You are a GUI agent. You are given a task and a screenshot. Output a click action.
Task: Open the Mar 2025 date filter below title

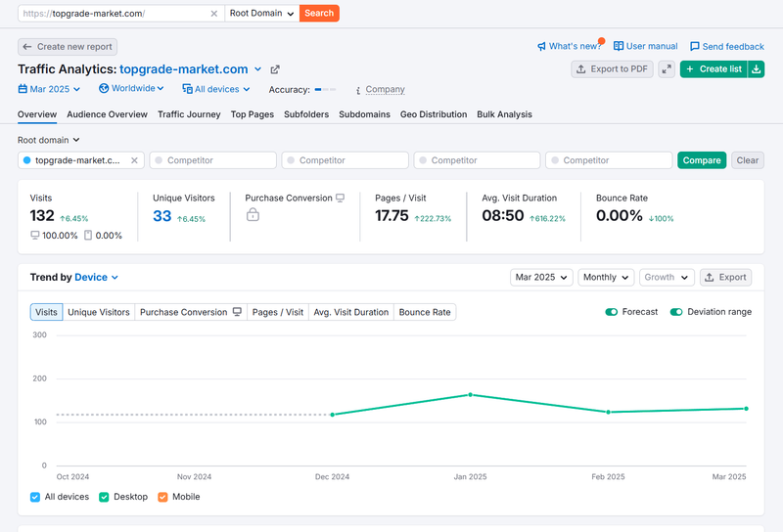click(49, 89)
